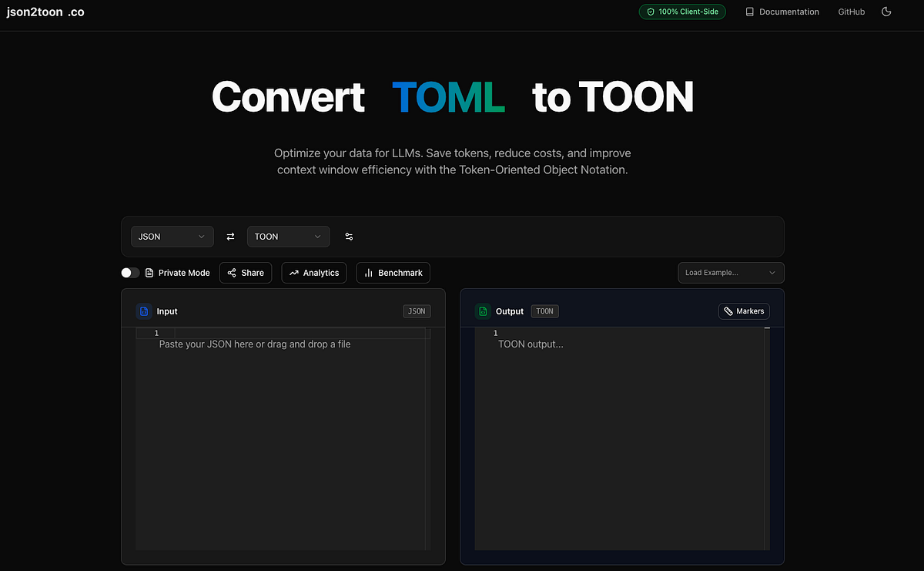
Task: Open the JSON input format dropdown
Action: point(172,236)
